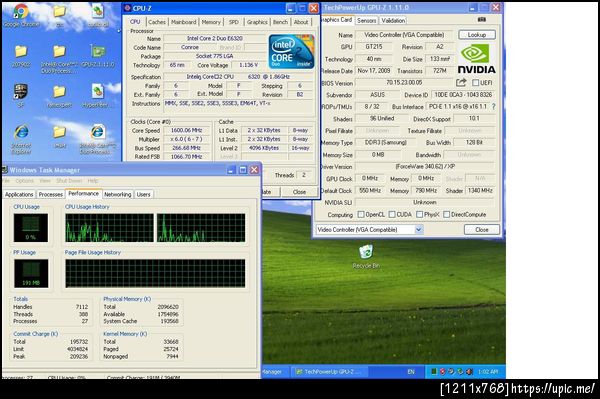The image size is (600, 399).
Task: Click the Driver Version ForceWare 340.62 field
Action: pyautogui.click(x=425, y=167)
